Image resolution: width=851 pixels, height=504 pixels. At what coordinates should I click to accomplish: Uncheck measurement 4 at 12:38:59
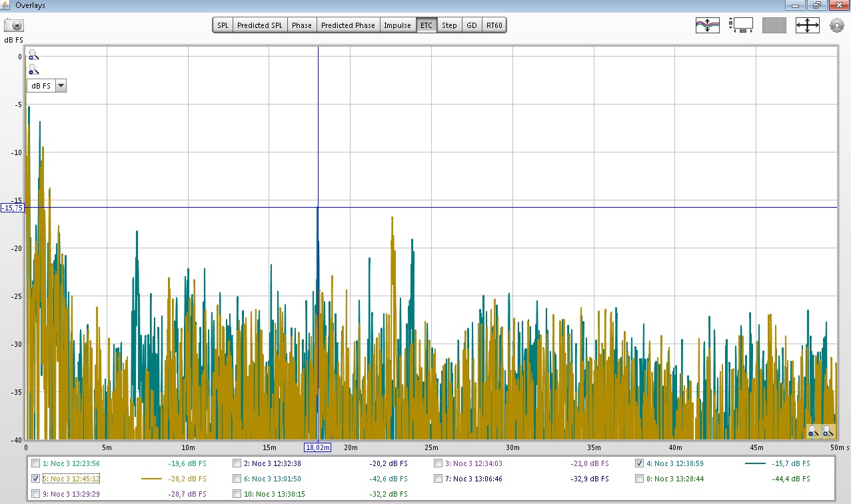pyautogui.click(x=639, y=463)
